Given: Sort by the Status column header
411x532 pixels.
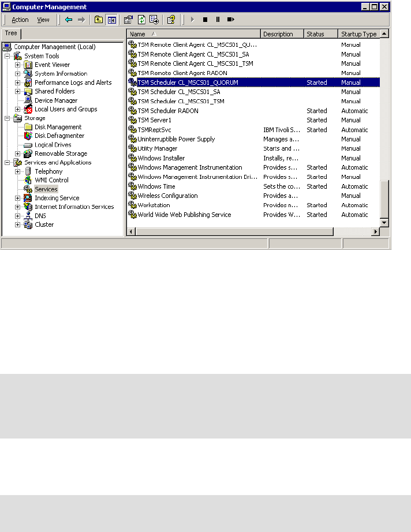Looking at the screenshot, I should pyautogui.click(x=321, y=34).
